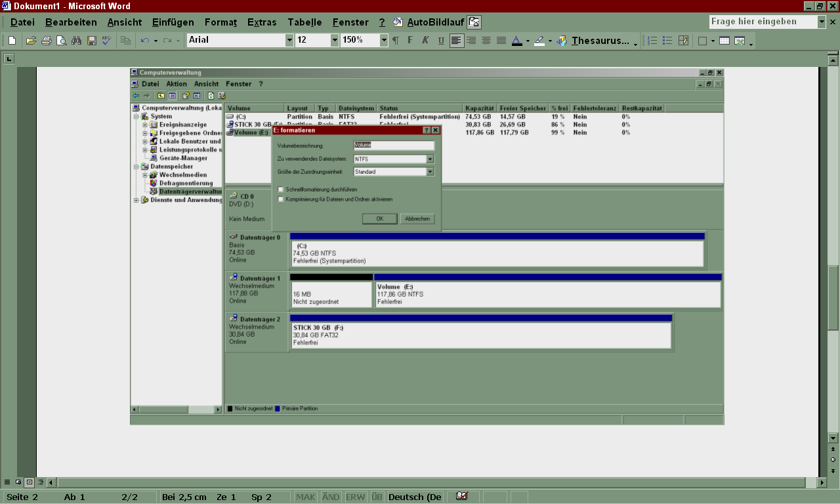
Task: Toggle underline (U) formatting
Action: tap(441, 41)
